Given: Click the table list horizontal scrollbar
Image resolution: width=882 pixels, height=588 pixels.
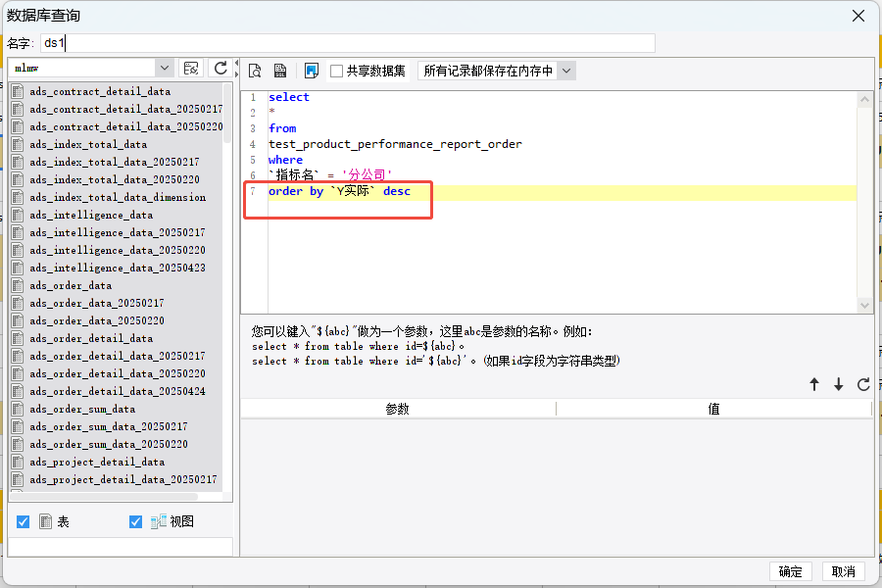Looking at the screenshot, I should (104, 497).
